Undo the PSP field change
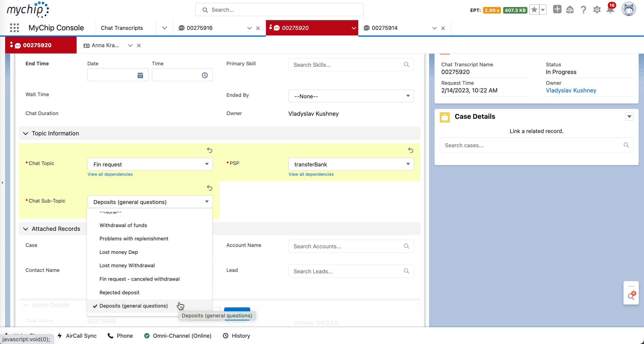644x344 pixels. pyautogui.click(x=411, y=150)
